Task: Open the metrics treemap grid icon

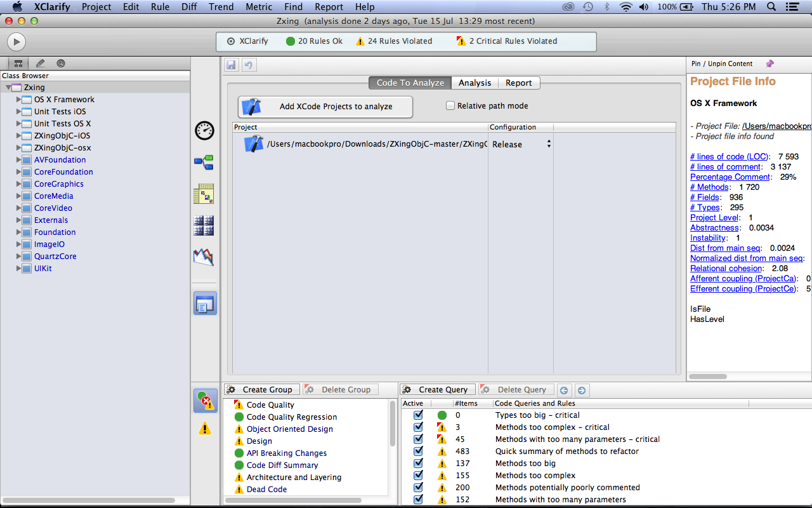Action: (x=204, y=225)
